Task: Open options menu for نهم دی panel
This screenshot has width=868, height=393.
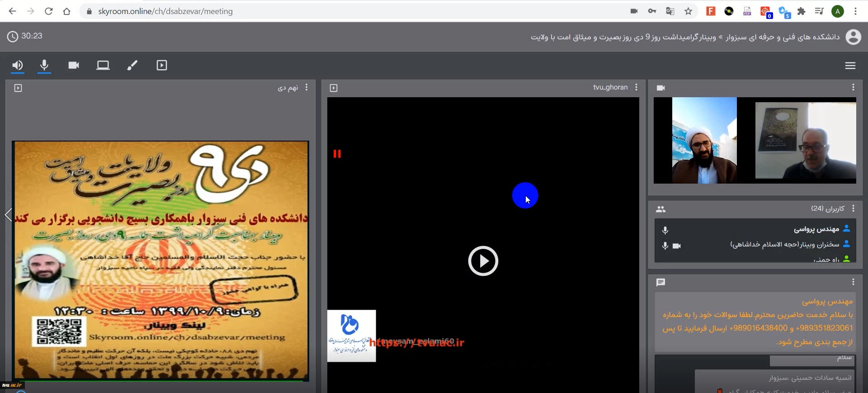Action: pos(307,87)
